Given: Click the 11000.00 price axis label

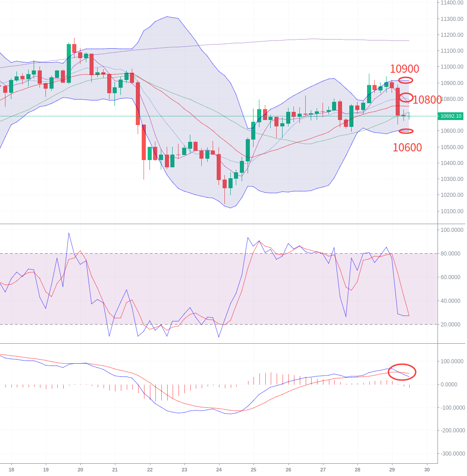Looking at the screenshot, I should click(452, 67).
